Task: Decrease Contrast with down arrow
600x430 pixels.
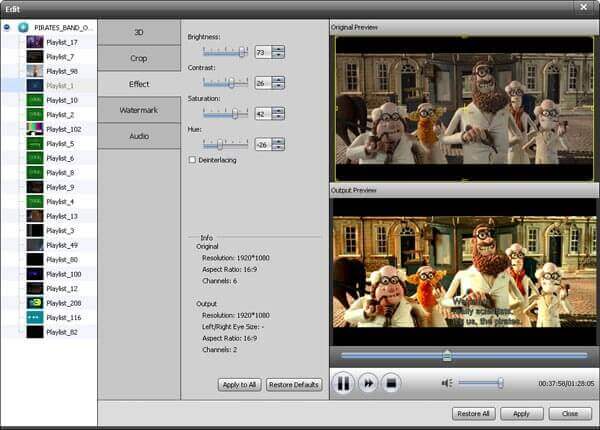Action: tap(278, 86)
